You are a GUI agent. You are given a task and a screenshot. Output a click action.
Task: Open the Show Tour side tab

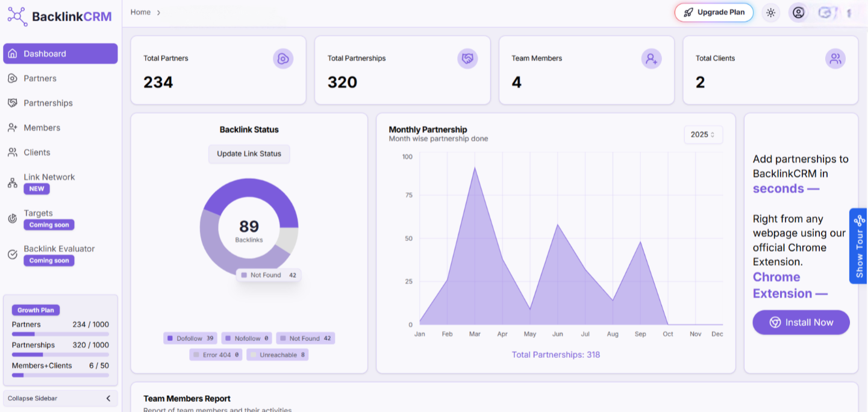858,246
